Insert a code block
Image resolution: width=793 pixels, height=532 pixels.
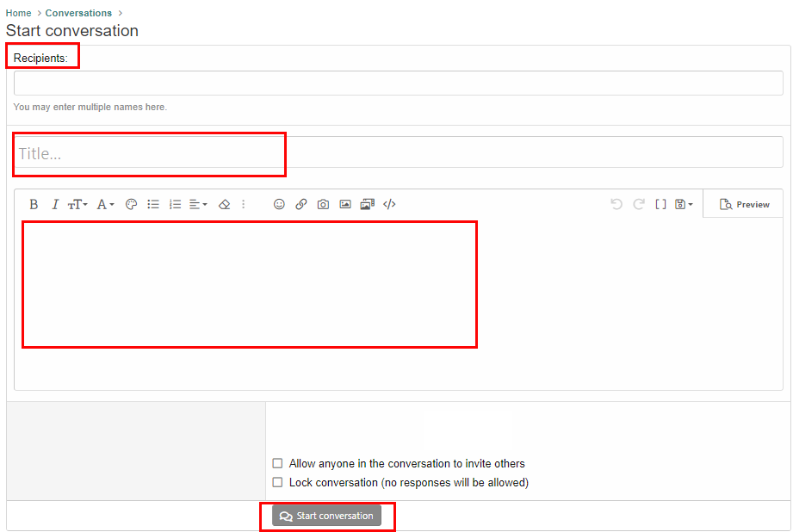[x=389, y=204]
